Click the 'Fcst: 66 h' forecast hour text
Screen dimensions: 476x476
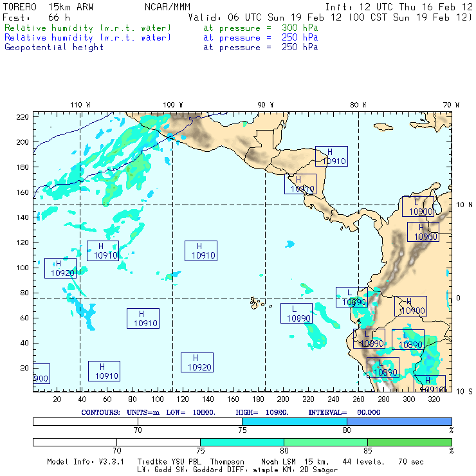[x=36, y=17]
